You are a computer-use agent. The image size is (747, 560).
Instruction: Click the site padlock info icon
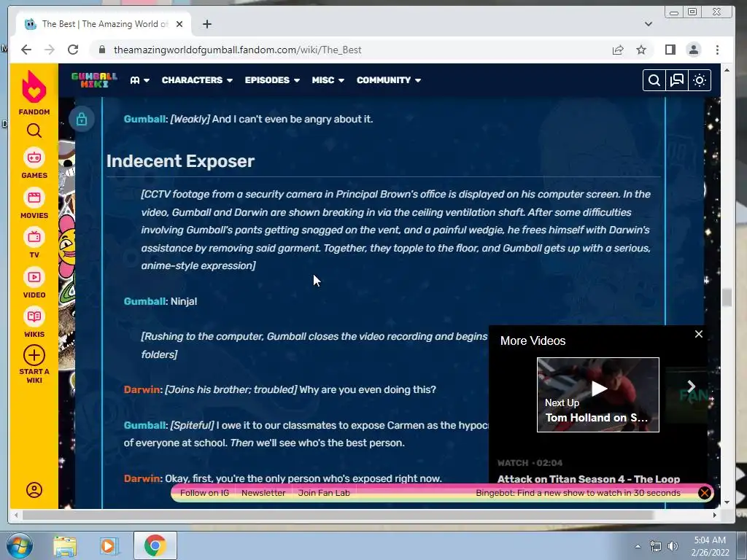[x=101, y=50]
